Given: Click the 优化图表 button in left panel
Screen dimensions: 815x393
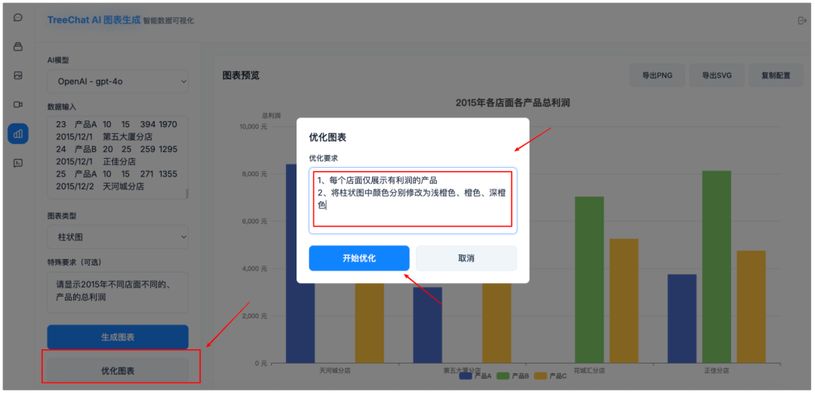Looking at the screenshot, I should (x=118, y=371).
